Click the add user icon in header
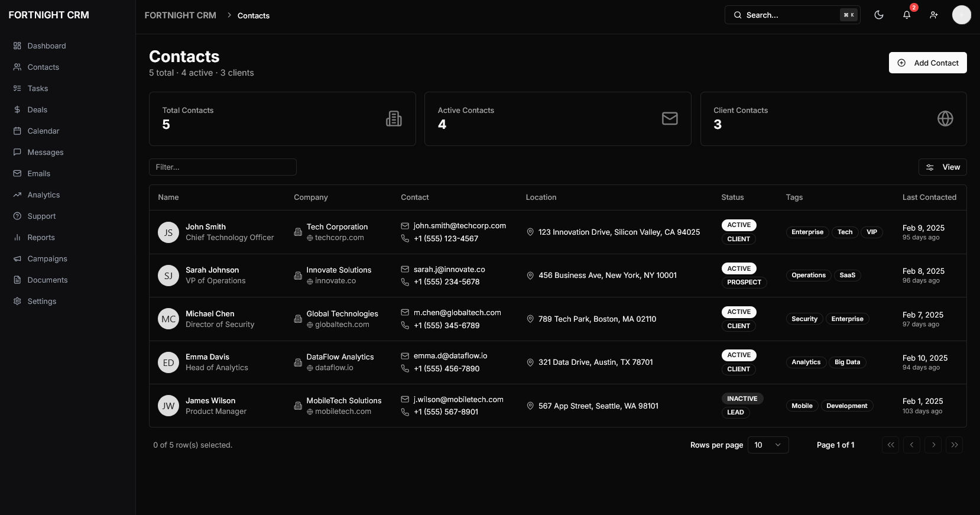Image resolution: width=980 pixels, height=515 pixels. coord(934,15)
